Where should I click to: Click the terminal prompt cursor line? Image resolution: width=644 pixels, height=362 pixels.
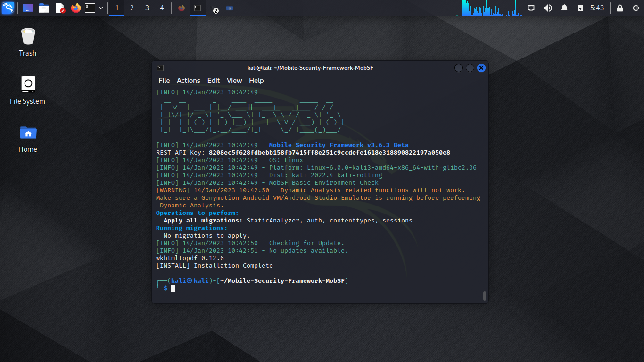click(x=165, y=288)
